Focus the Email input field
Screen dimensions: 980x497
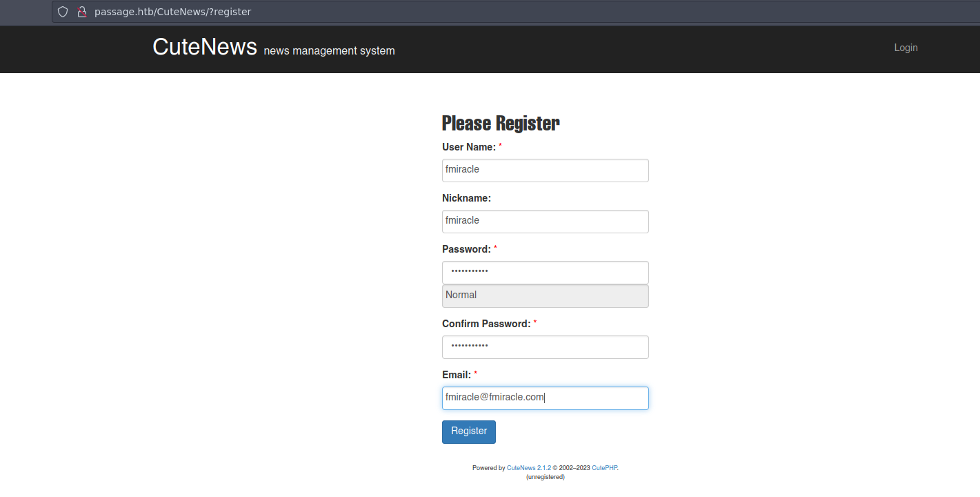[545, 398]
